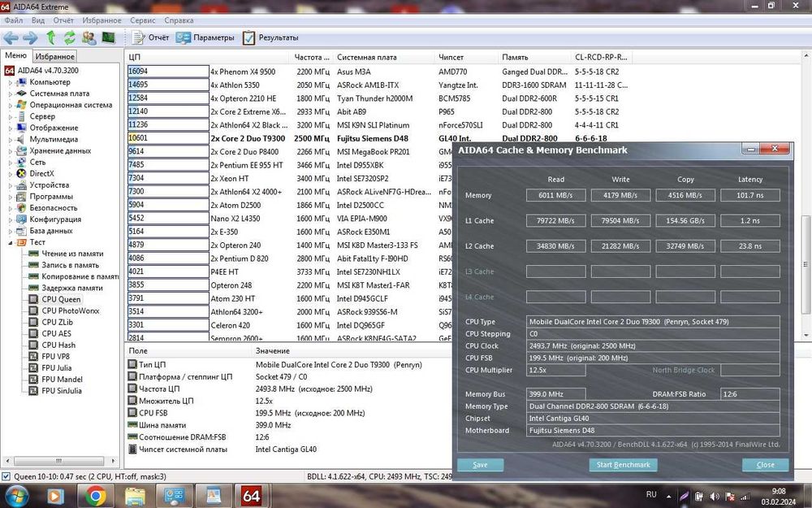Select CPU AES test
The height and width of the screenshot is (508, 812).
pyautogui.click(x=56, y=333)
